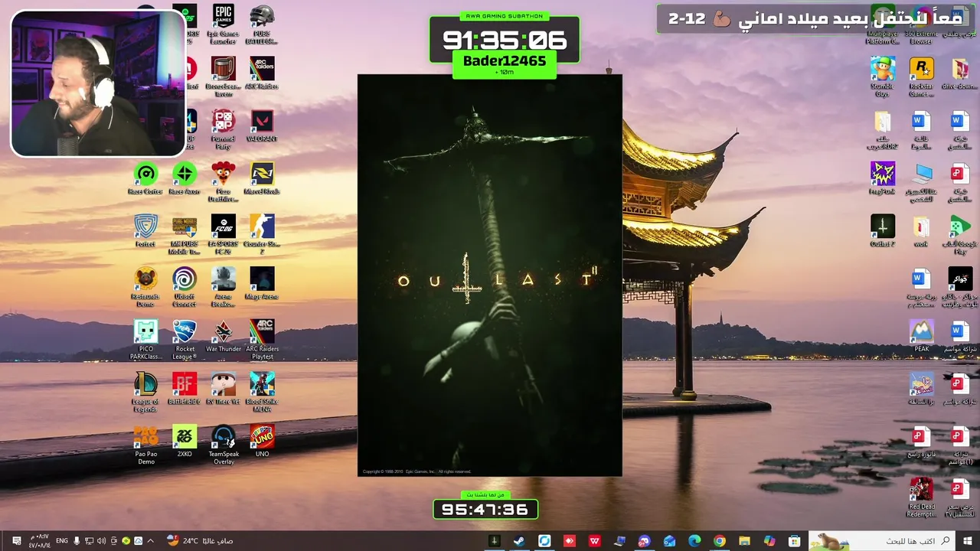Select the Google Play Games desktop icon

pyautogui.click(x=959, y=235)
